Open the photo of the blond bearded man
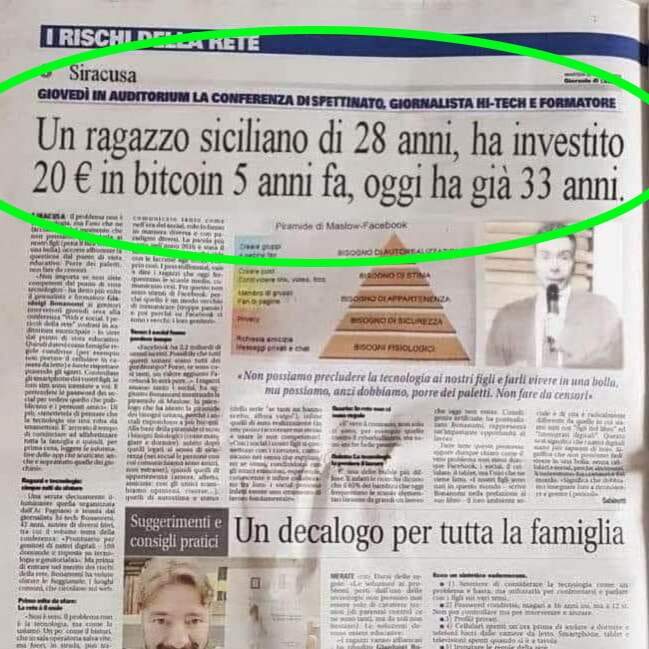Image resolution: width=649 pixels, height=649 pixels. coord(175,603)
